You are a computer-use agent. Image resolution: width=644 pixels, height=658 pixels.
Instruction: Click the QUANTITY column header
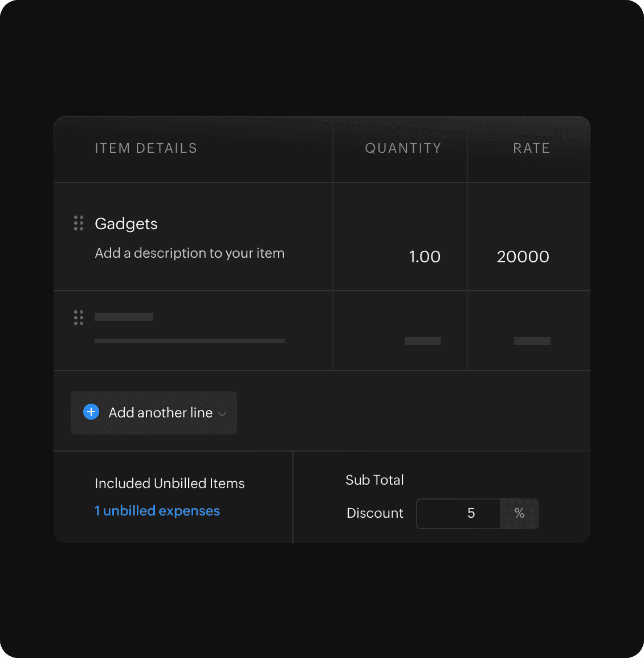pyautogui.click(x=403, y=148)
